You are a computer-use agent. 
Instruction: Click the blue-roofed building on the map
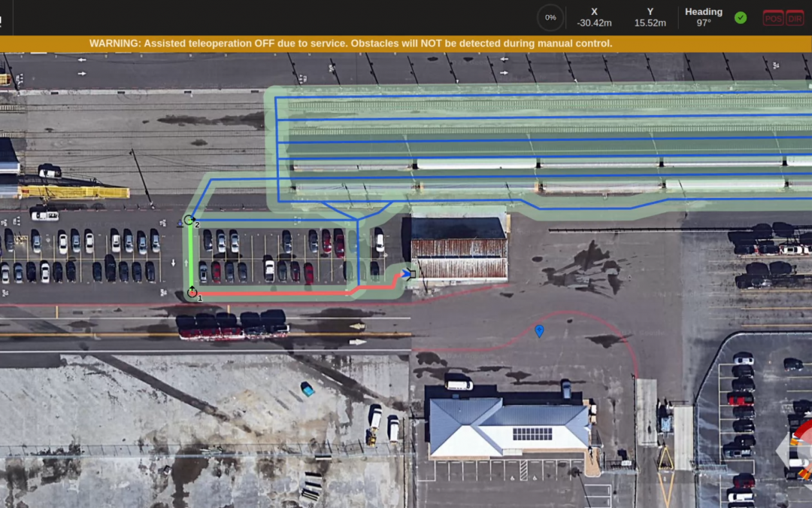point(508,426)
